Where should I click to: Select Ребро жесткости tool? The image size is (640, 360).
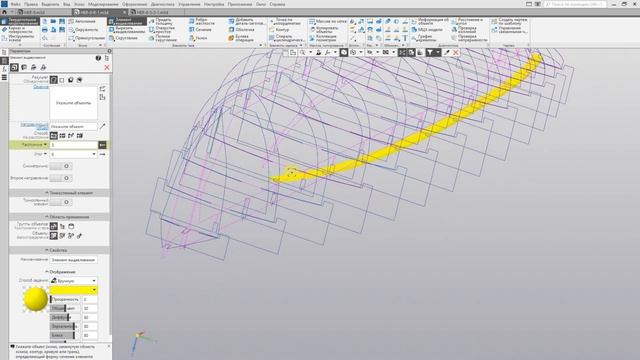coord(202,21)
